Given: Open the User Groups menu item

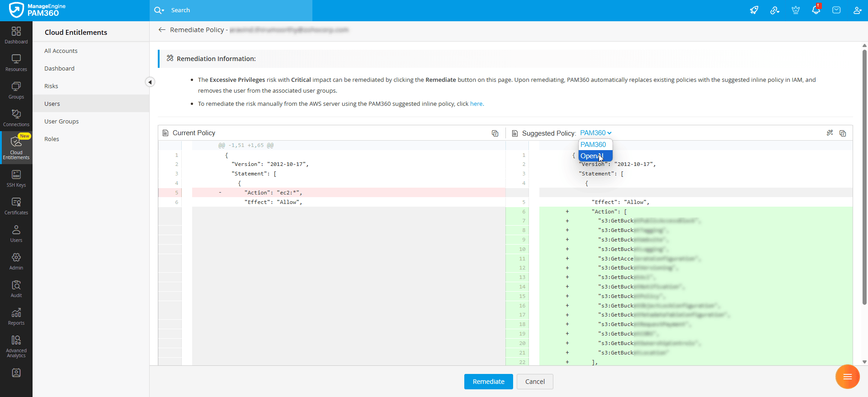Looking at the screenshot, I should click(x=61, y=121).
